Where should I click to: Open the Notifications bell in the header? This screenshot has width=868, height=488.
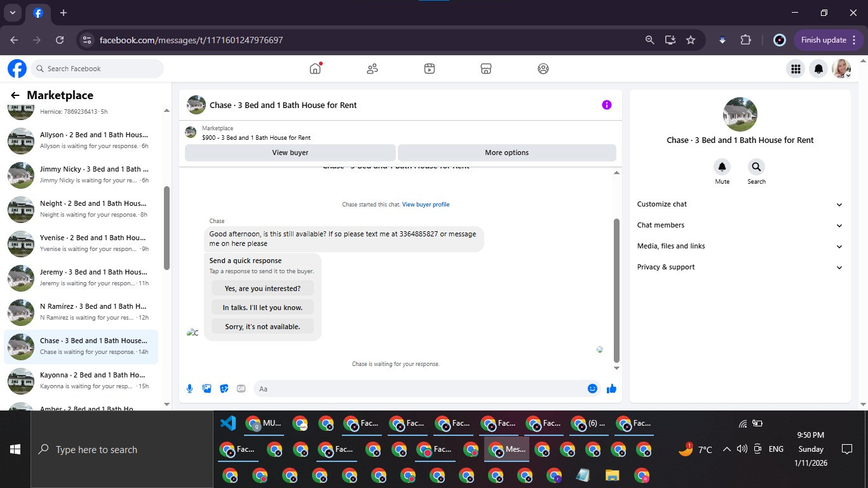(819, 69)
